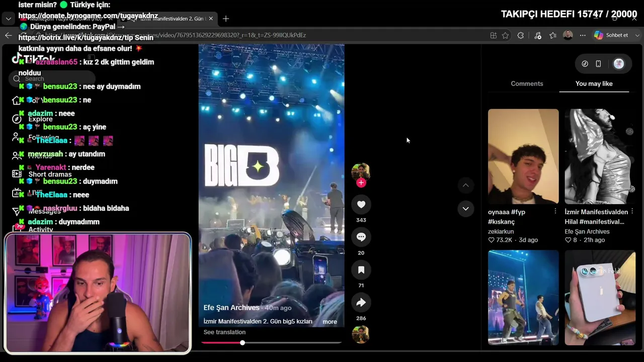Open options menu for İzmir Manifestivalden Hilal video
This screenshot has height=362, width=644.
click(x=632, y=211)
